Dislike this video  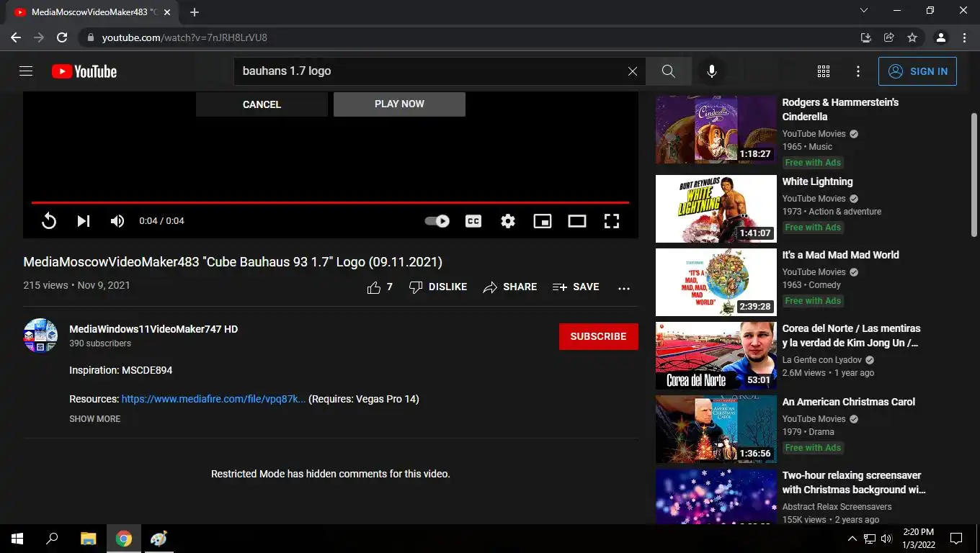[438, 287]
